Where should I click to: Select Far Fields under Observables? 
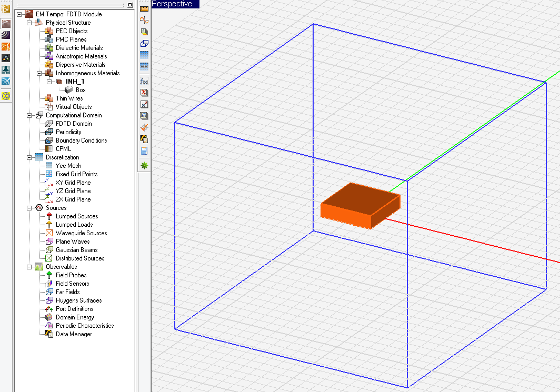(x=67, y=292)
